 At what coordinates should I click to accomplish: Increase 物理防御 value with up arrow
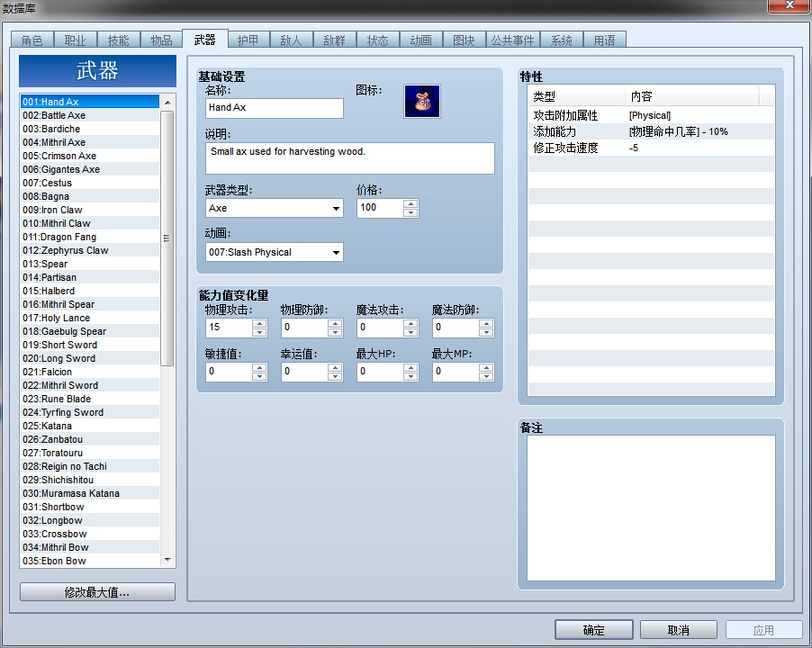(x=335, y=323)
